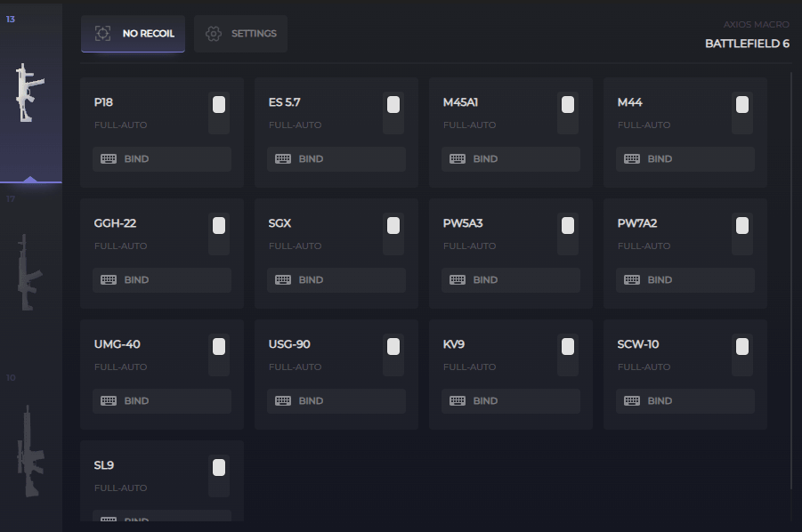This screenshot has width=802, height=532.
Task: Click the AXIOS MACRO label
Action: pyautogui.click(x=756, y=25)
